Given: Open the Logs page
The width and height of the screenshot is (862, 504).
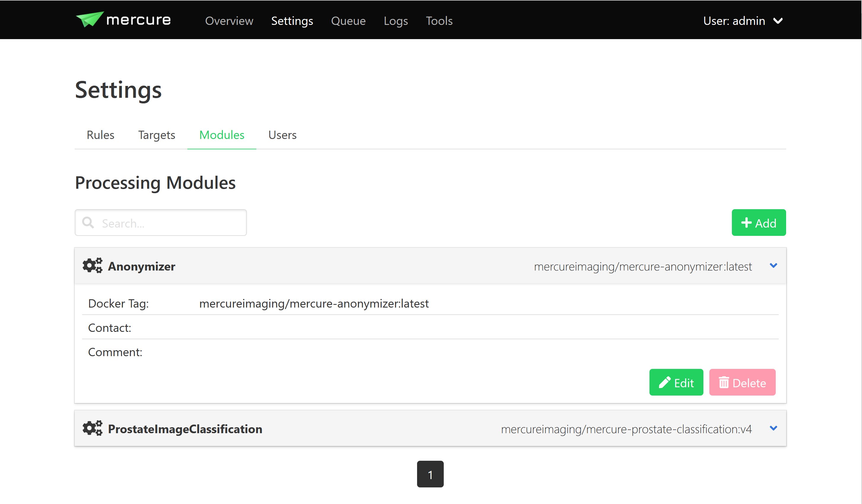Looking at the screenshot, I should click(x=395, y=21).
